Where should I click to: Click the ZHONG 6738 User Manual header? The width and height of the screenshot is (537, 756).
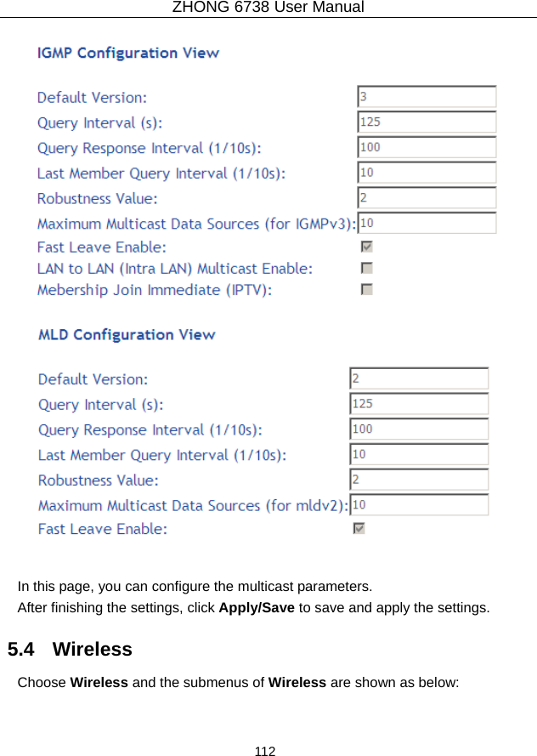268,8
